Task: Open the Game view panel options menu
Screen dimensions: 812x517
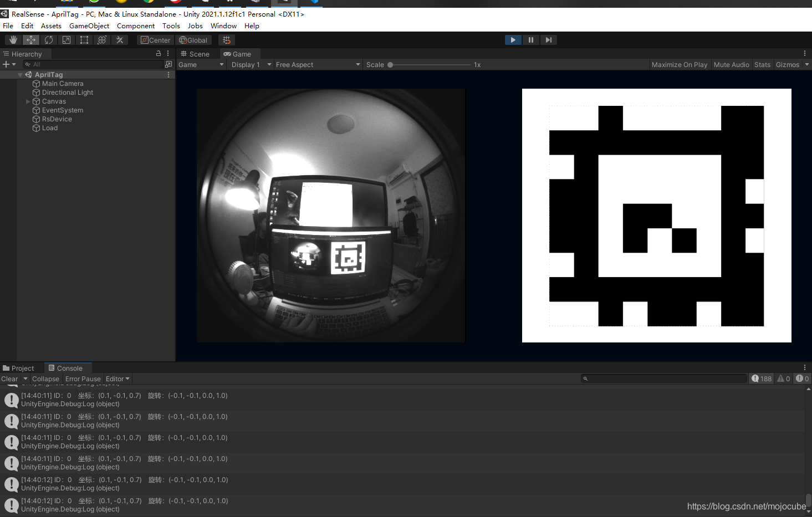Action: (805, 54)
